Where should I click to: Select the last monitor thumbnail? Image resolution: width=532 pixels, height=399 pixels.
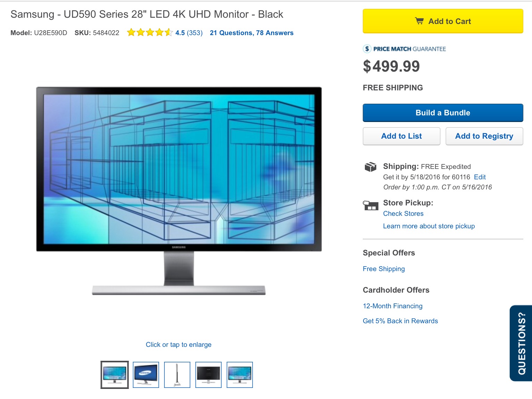pyautogui.click(x=240, y=375)
